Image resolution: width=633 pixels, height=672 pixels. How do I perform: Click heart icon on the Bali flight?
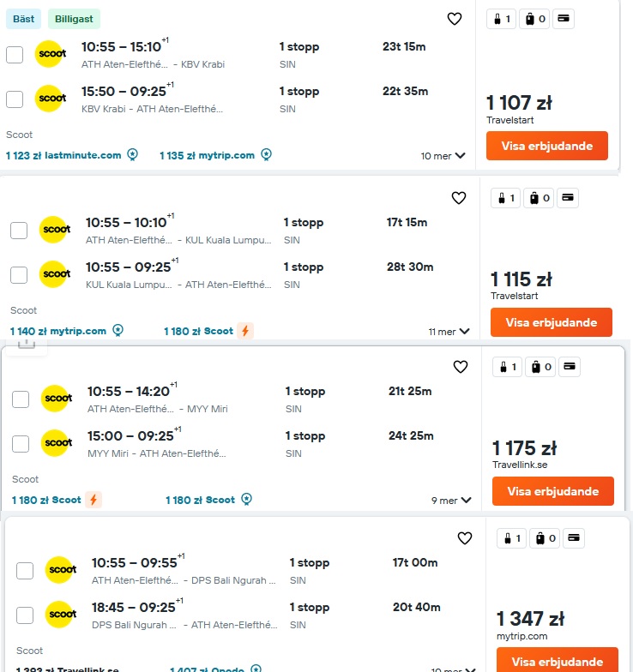(x=465, y=538)
